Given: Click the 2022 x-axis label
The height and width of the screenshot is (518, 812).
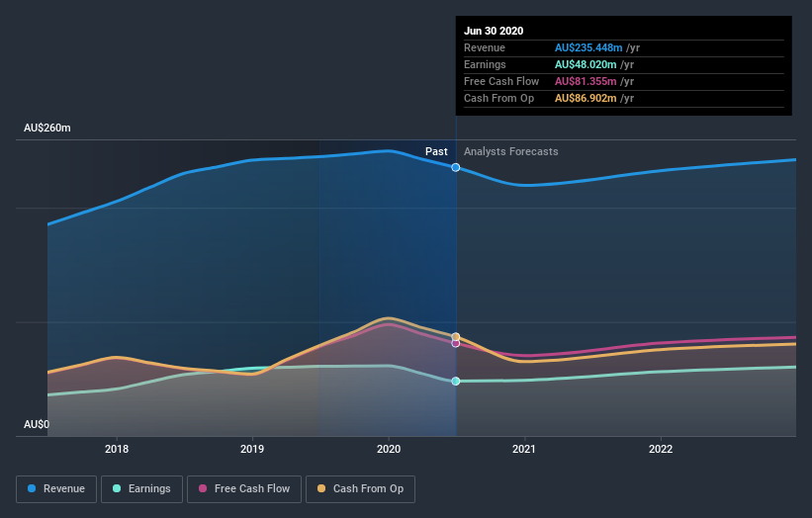Looking at the screenshot, I should (661, 449).
